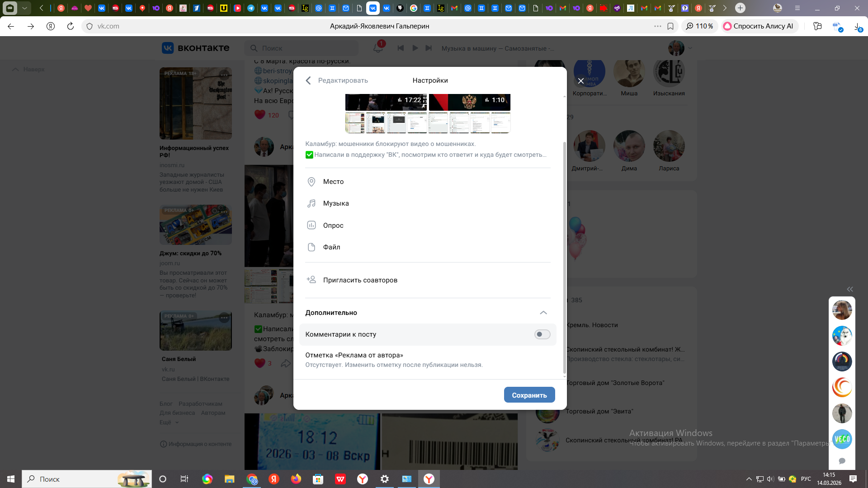Click the Сохранить button
868x488 pixels.
point(529,395)
